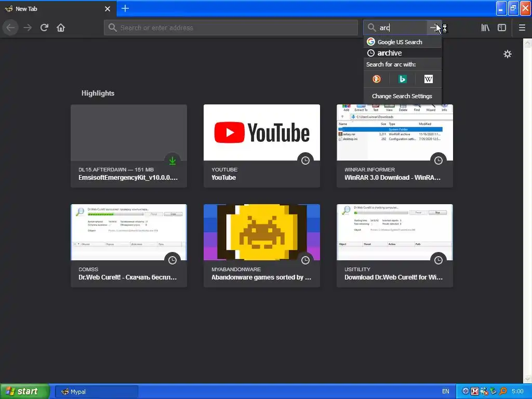Image resolution: width=532 pixels, height=399 pixels.
Task: Open the Comss Dr.Web CureIt highlight thumbnail
Action: tap(129, 232)
